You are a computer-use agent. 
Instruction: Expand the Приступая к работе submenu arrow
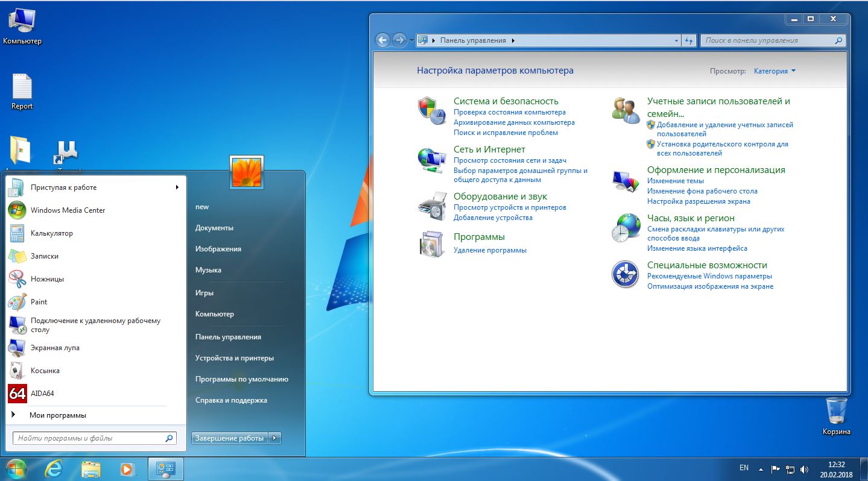(177, 187)
